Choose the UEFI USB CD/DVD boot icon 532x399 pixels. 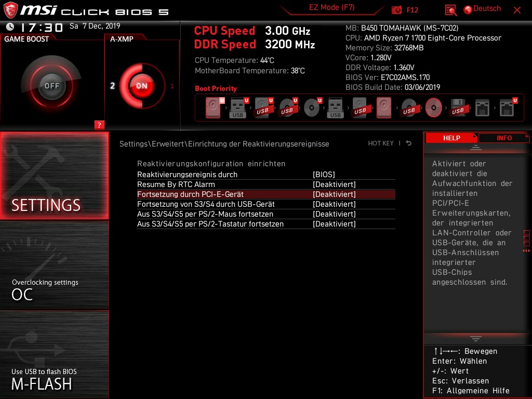point(288,108)
